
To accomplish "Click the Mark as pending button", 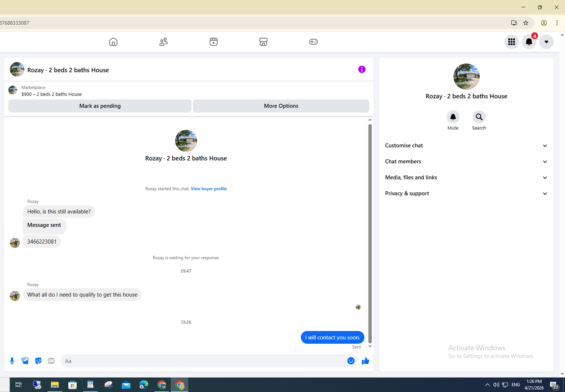I will tap(100, 106).
